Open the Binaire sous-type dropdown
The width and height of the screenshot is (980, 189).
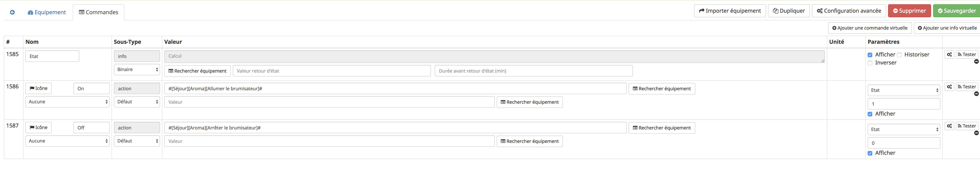tap(137, 70)
